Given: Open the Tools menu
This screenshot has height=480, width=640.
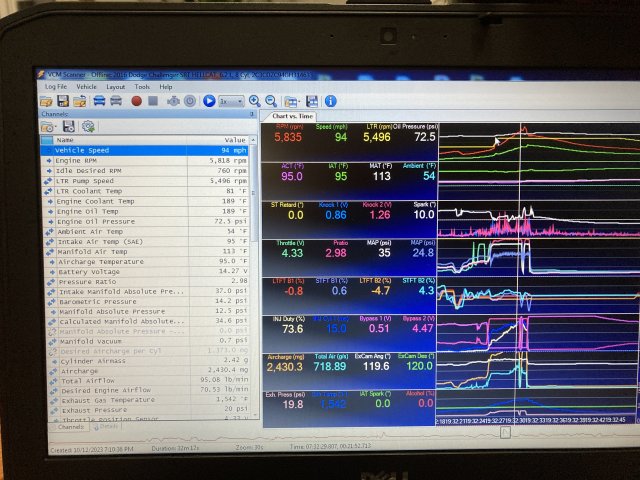Looking at the screenshot, I should click(142, 87).
